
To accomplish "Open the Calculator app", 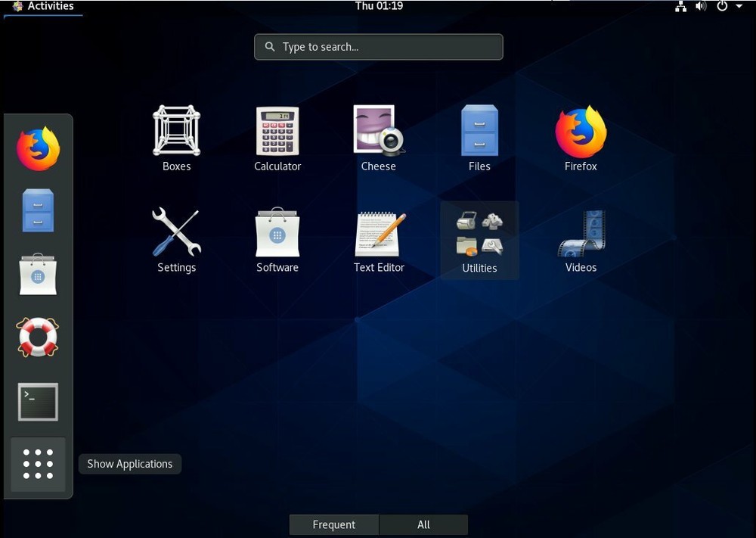I will click(x=277, y=136).
